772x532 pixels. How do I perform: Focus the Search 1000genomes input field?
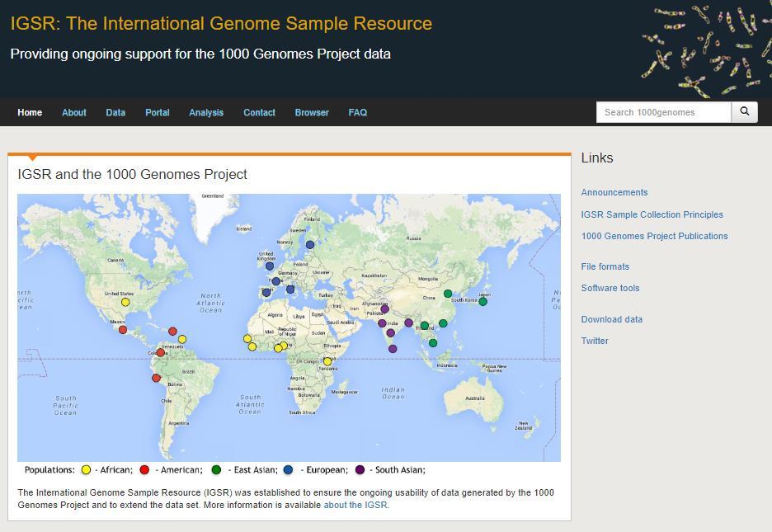point(664,112)
